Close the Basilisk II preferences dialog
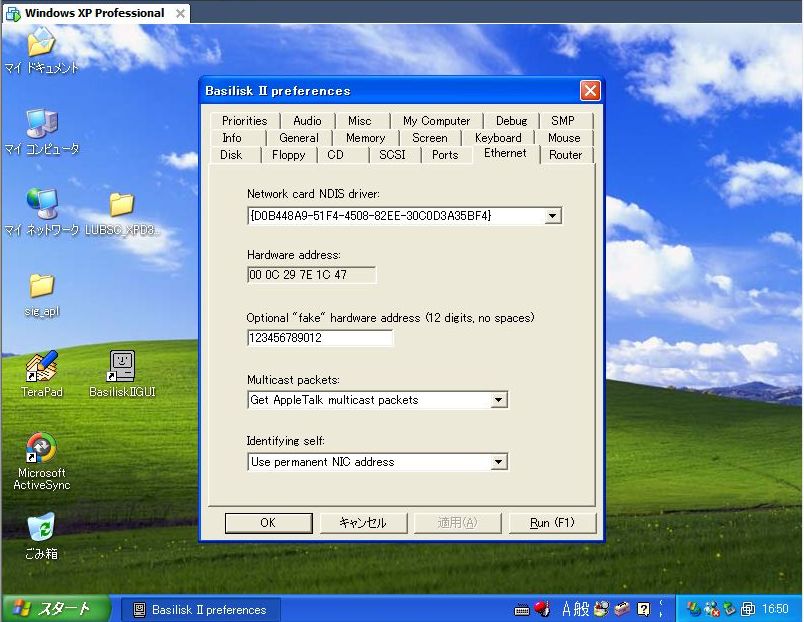This screenshot has height=622, width=804. [590, 91]
